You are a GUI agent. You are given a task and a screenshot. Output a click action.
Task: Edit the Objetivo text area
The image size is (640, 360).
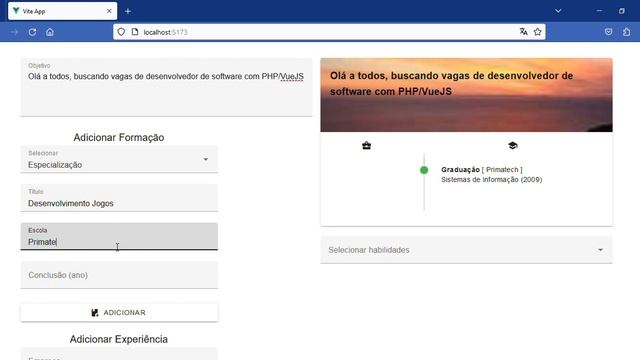pos(167,87)
